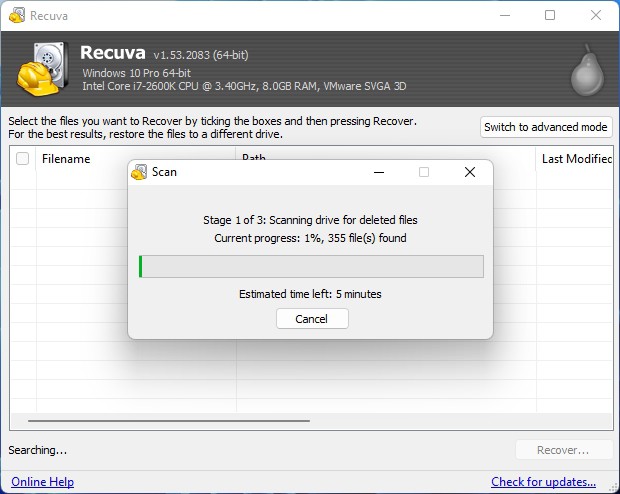Click the Scan dialog's title icon
Screen dimensions: 620x494
click(139, 172)
